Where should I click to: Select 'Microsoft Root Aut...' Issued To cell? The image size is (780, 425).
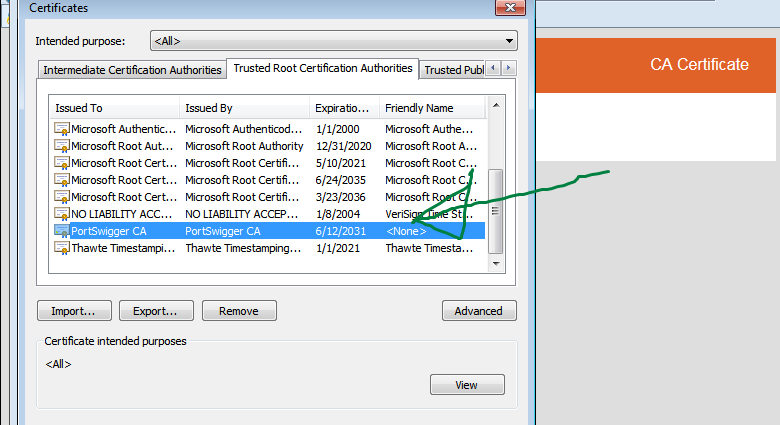(122, 146)
